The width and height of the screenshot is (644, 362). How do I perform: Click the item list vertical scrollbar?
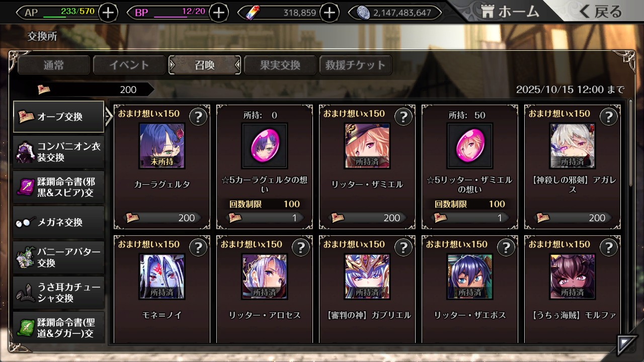pos(631,221)
